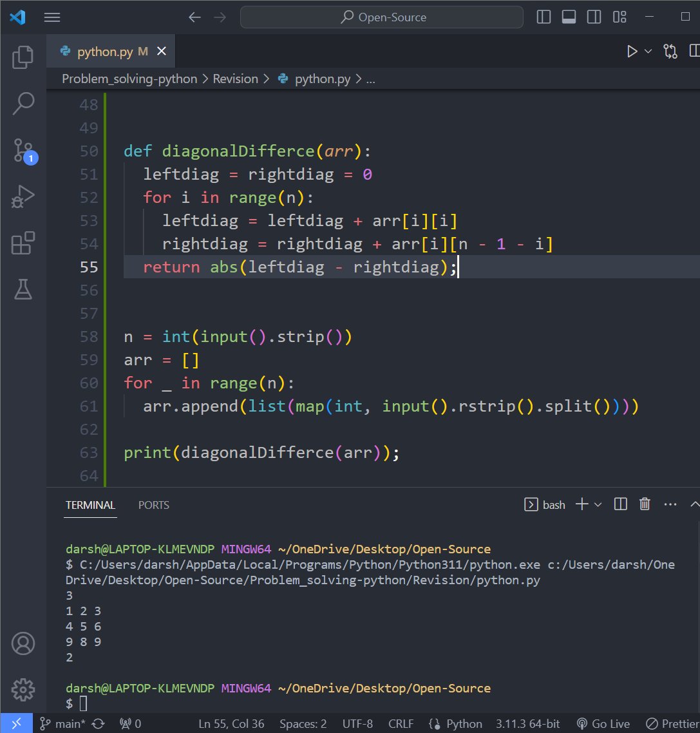The image size is (700, 733).
Task: Split the terminal pane
Action: tap(621, 504)
